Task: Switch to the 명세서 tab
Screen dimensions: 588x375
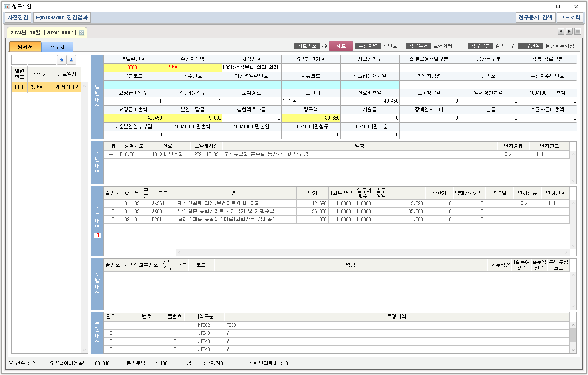Action: 25,47
